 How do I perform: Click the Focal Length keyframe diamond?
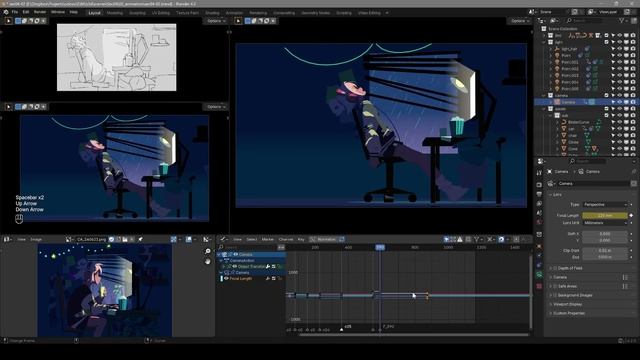click(632, 215)
